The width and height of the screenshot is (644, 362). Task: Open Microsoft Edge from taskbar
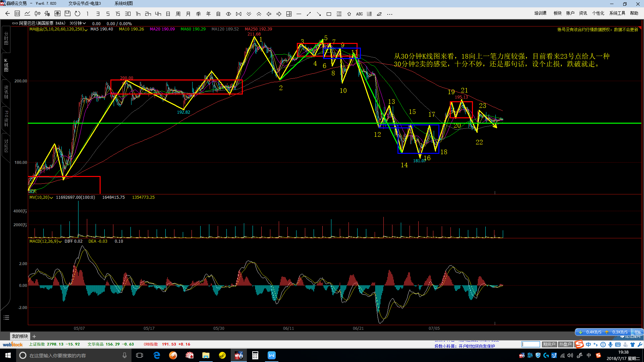[157, 355]
